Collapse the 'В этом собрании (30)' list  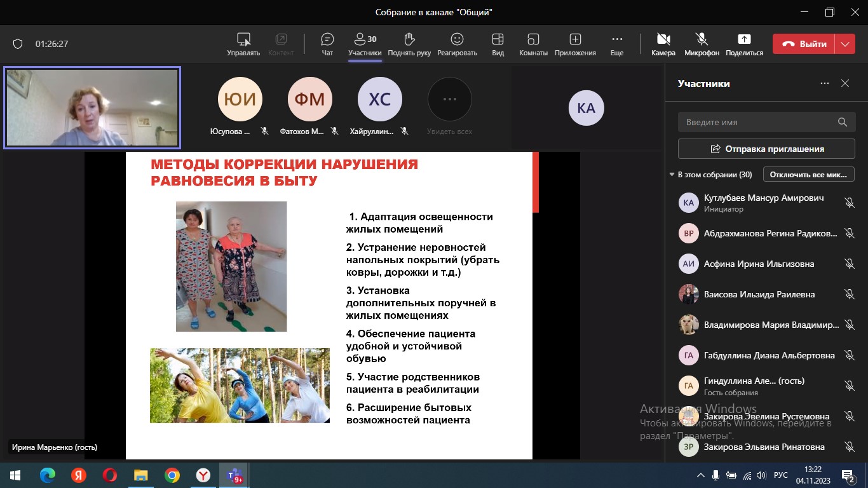672,175
